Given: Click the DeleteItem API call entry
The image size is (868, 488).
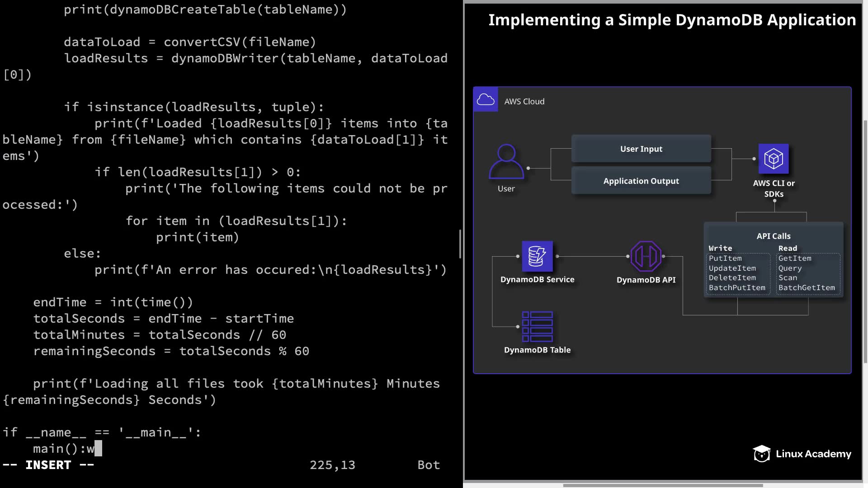Looking at the screenshot, I should point(732,278).
